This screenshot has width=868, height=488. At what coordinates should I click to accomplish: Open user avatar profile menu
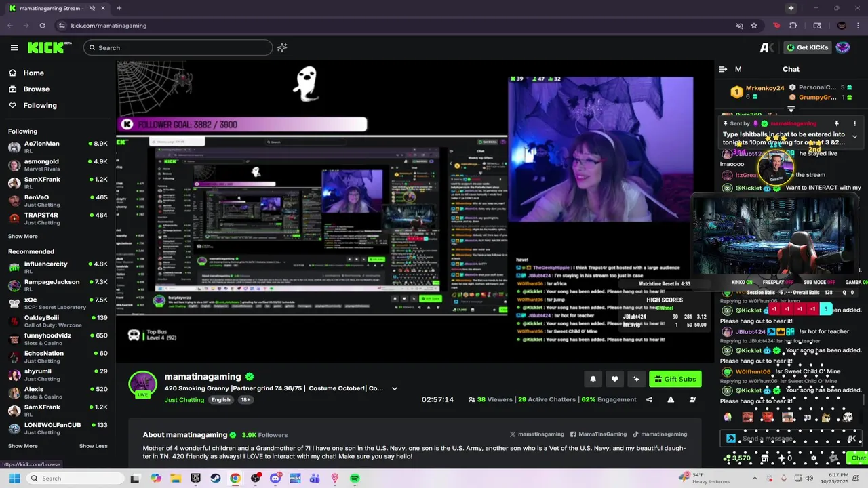(843, 47)
